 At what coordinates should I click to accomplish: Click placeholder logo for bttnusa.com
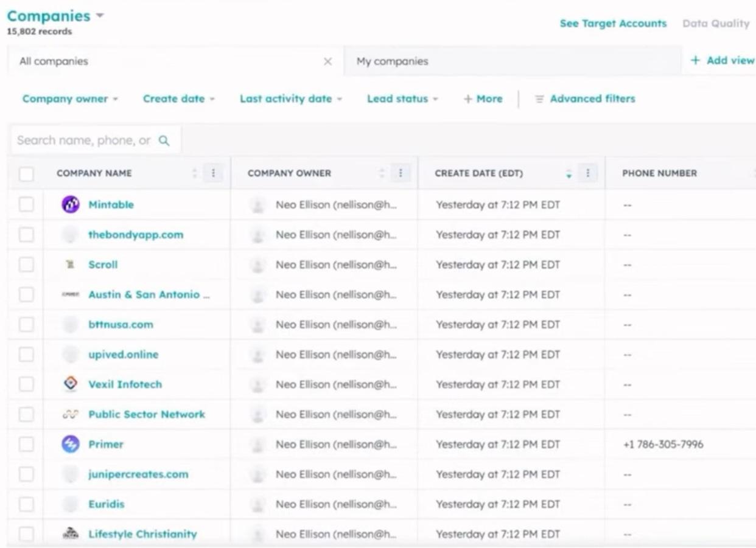click(x=71, y=324)
